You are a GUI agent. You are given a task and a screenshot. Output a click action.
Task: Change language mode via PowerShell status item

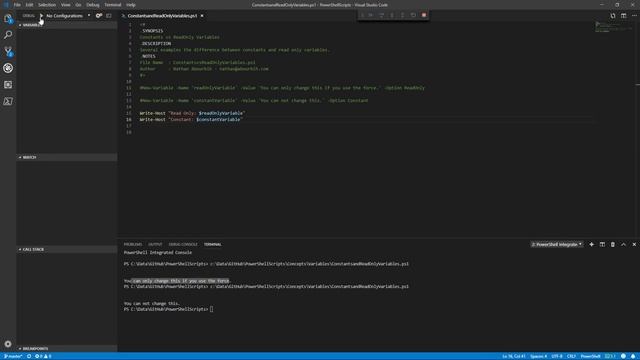(x=590, y=356)
